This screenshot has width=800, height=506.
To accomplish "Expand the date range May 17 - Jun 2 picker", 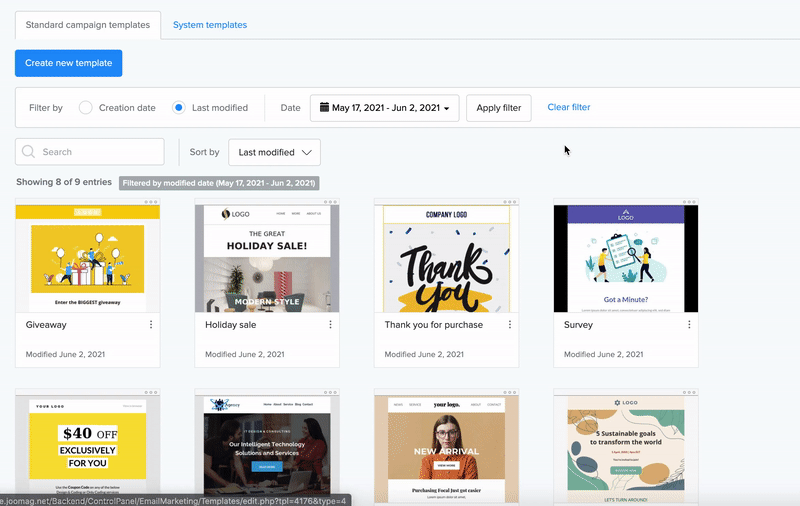I will (385, 108).
